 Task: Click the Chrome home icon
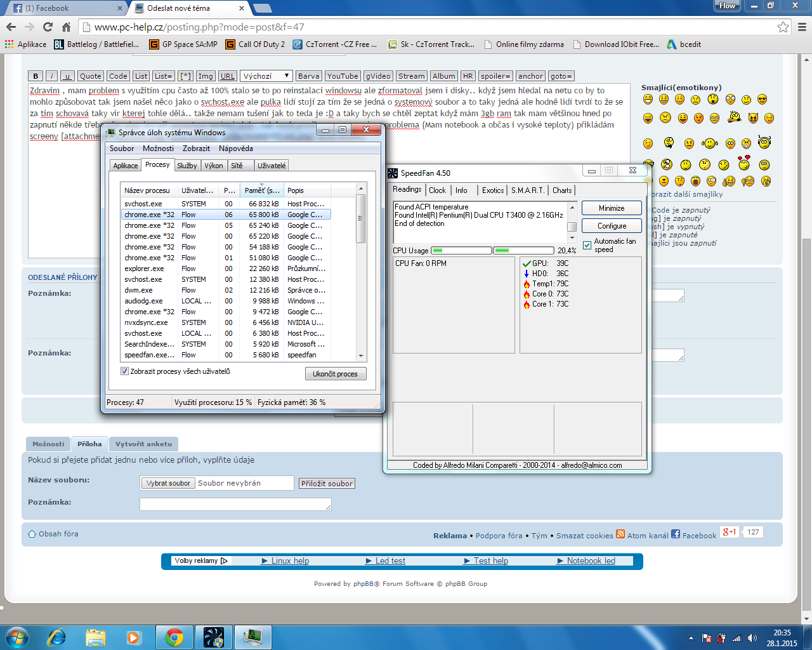[66, 27]
